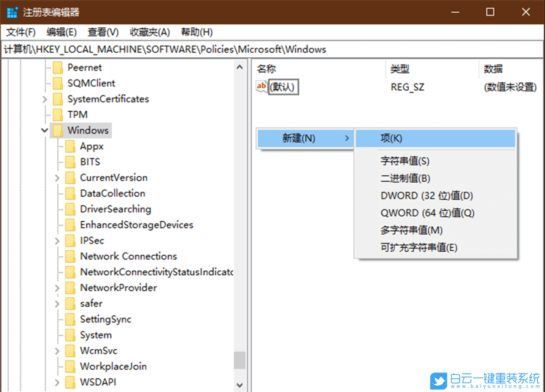Click the TPM key folder icon
The height and width of the screenshot is (392, 545).
tap(58, 114)
